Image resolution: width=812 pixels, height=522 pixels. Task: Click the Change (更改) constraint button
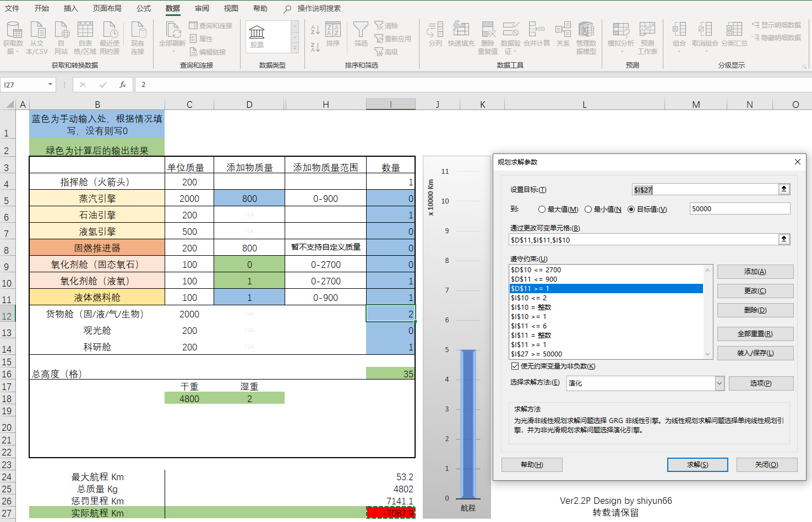[755, 291]
